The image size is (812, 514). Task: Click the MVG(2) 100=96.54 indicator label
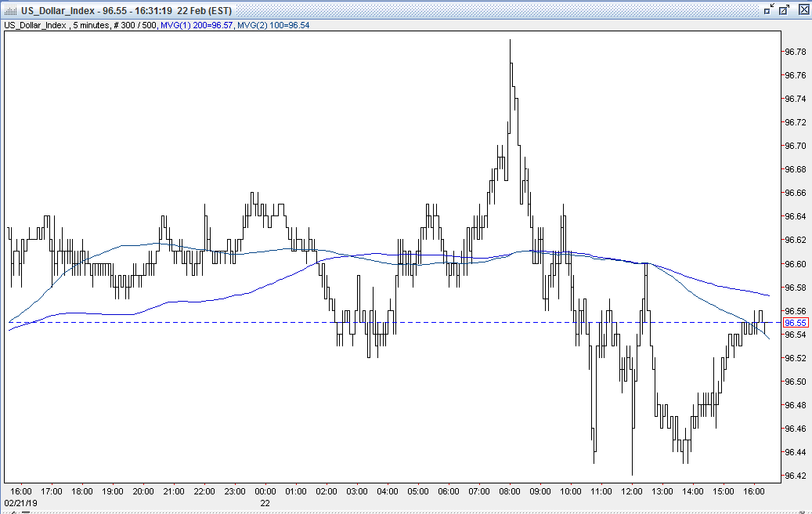(273, 25)
